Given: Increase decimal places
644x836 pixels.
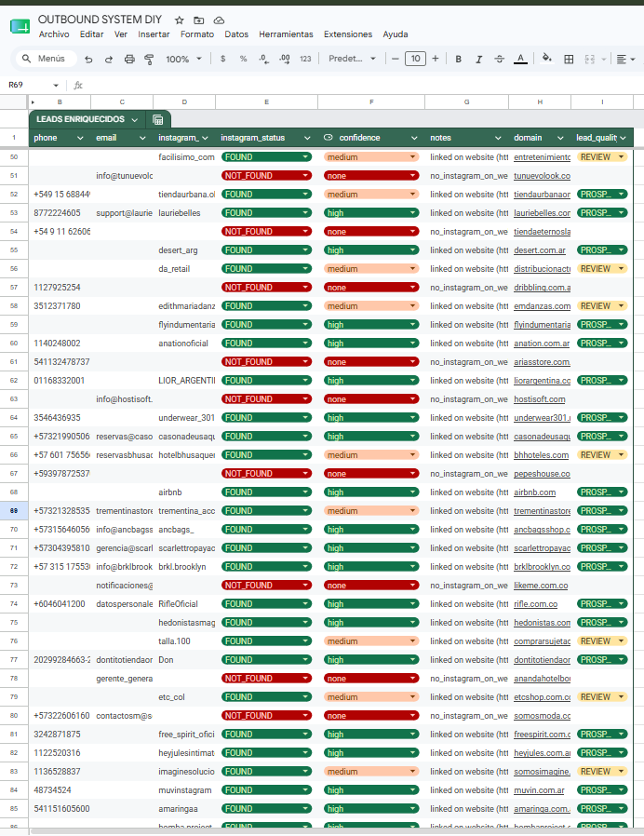Looking at the screenshot, I should point(285,59).
